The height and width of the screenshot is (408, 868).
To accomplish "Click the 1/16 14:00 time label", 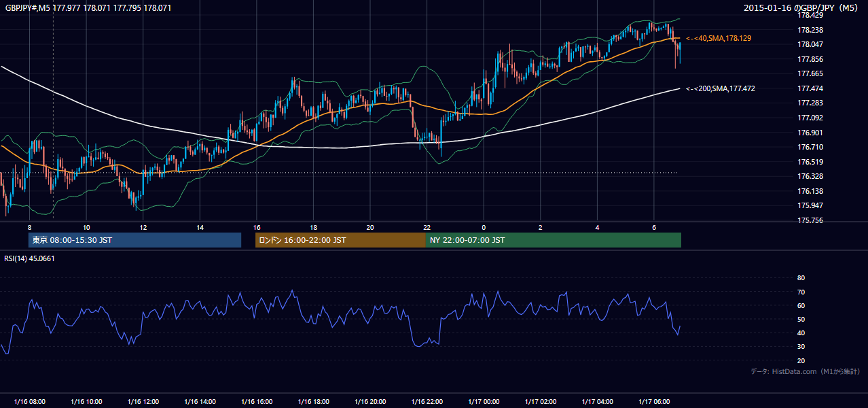I will coord(200,401).
